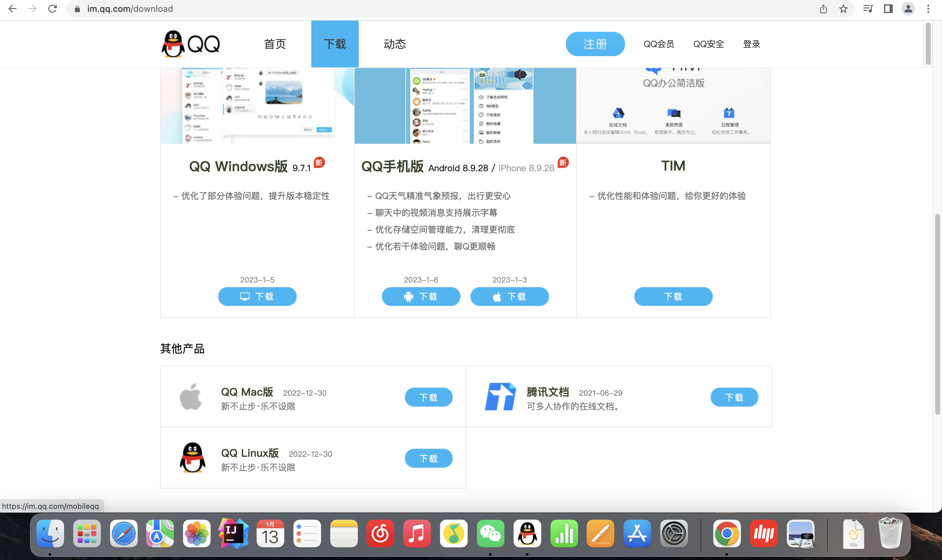Open Numbers from the Dock

(564, 533)
